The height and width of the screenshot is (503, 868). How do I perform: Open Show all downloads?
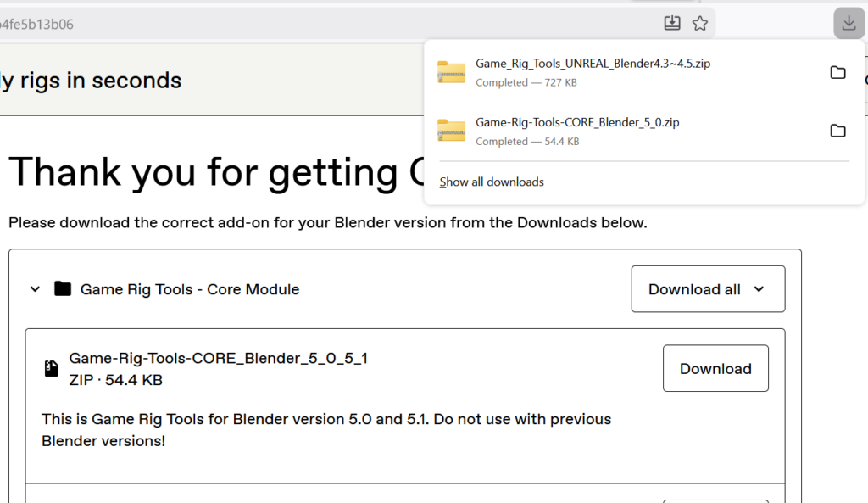(x=492, y=182)
